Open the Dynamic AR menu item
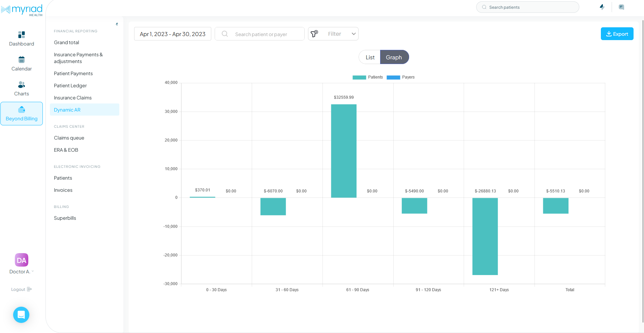 pos(67,110)
